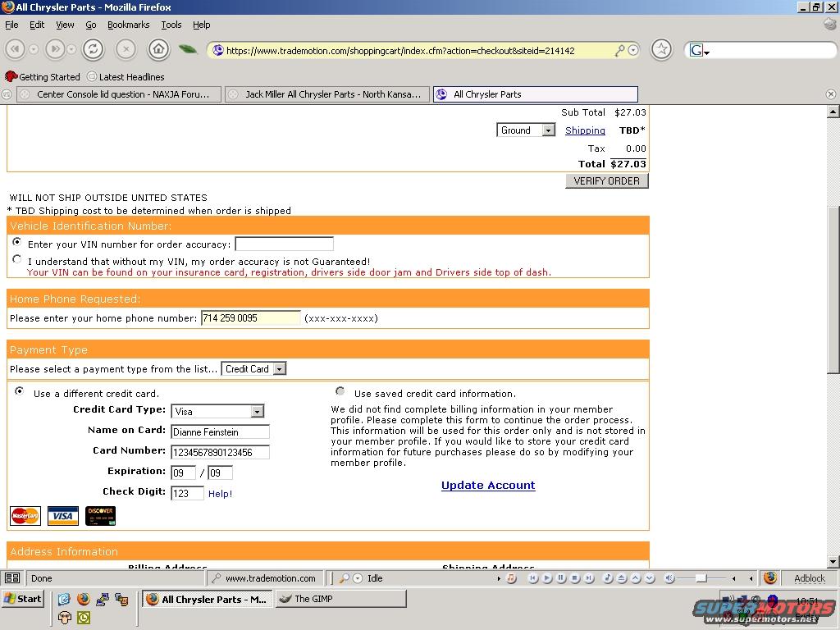Choose 'Use saved credit card information' option
The image size is (840, 630).
pyautogui.click(x=340, y=392)
